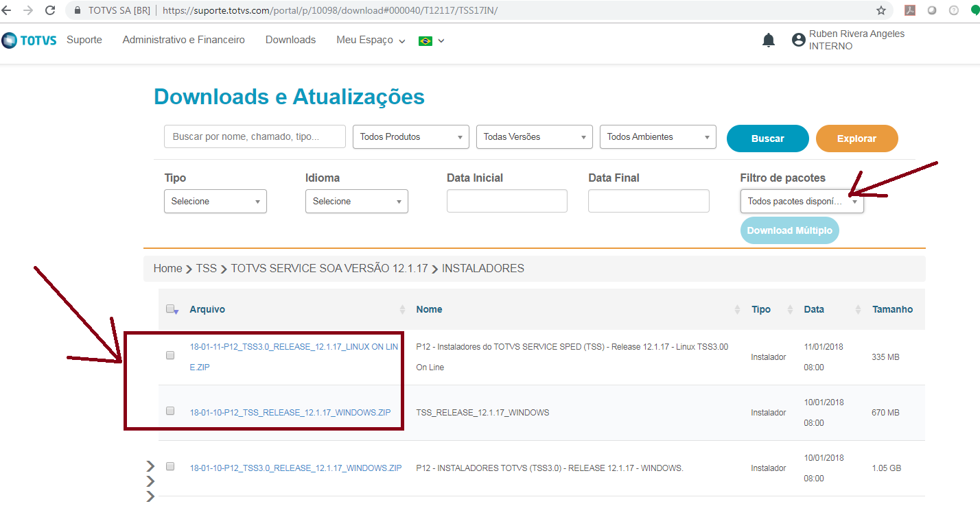Open INSTALADORES breadcrumb item

[x=483, y=269]
